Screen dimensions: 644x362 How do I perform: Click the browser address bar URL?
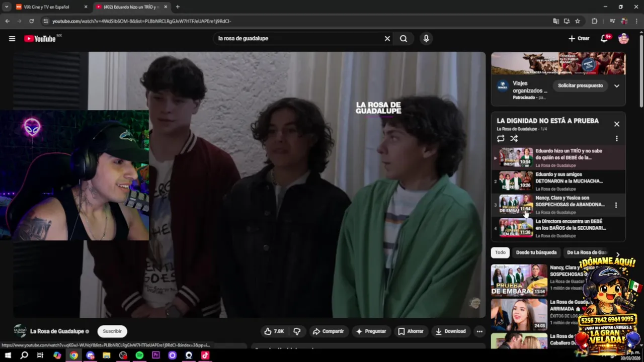141,21
